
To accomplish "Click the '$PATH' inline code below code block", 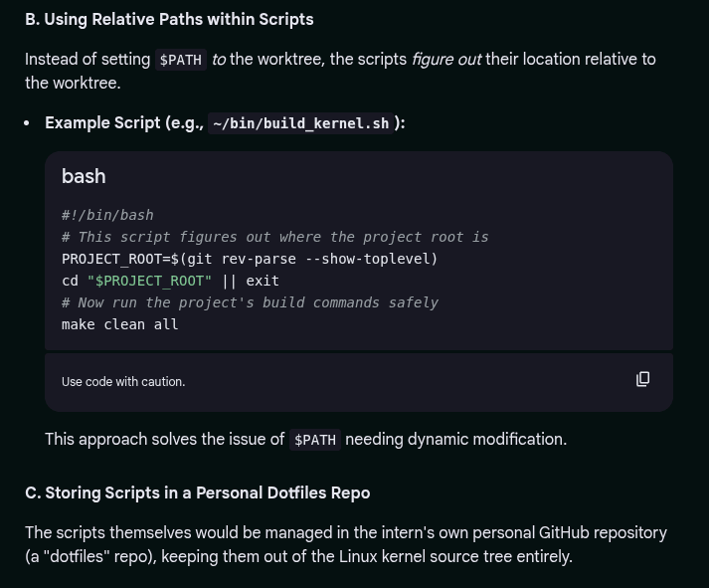I will pyautogui.click(x=314, y=440).
